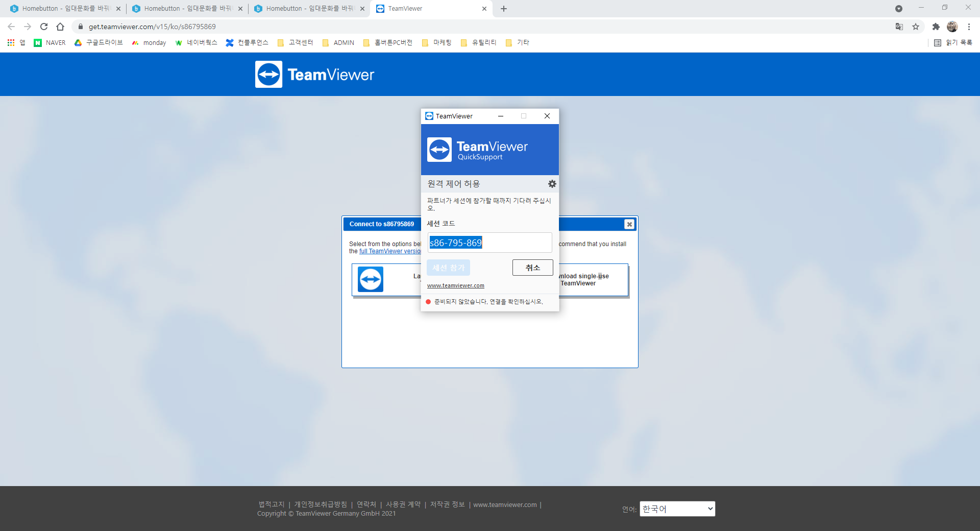The height and width of the screenshot is (531, 980).
Task: Reload the current page
Action: coord(44,27)
